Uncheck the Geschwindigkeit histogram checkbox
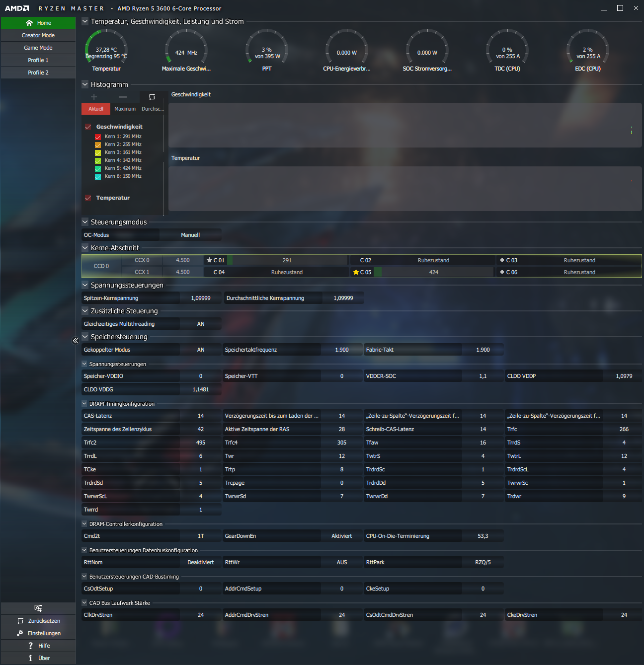Viewport: 644px width, 665px height. tap(88, 127)
